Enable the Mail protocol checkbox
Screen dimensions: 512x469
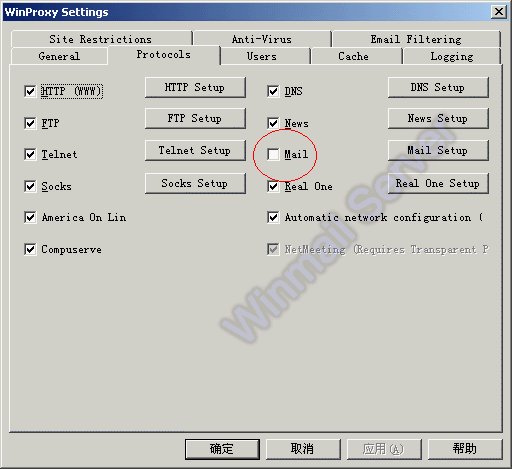[x=273, y=154]
